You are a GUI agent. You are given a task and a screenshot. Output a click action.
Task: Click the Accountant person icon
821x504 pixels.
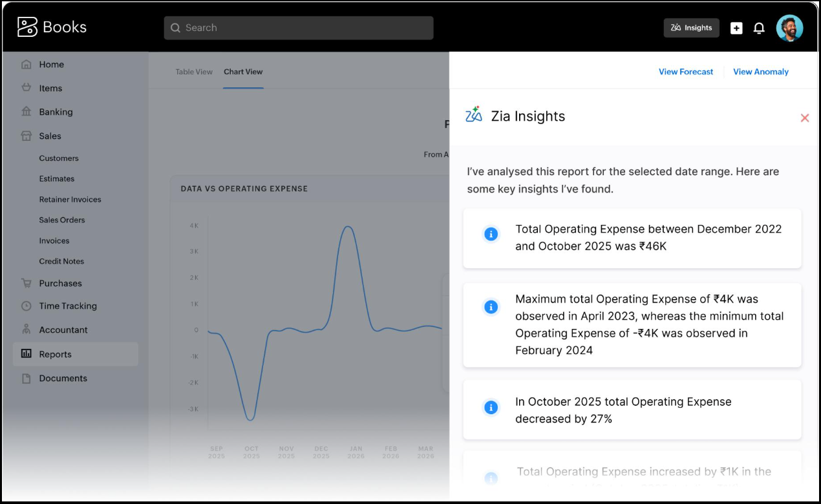[x=27, y=330]
